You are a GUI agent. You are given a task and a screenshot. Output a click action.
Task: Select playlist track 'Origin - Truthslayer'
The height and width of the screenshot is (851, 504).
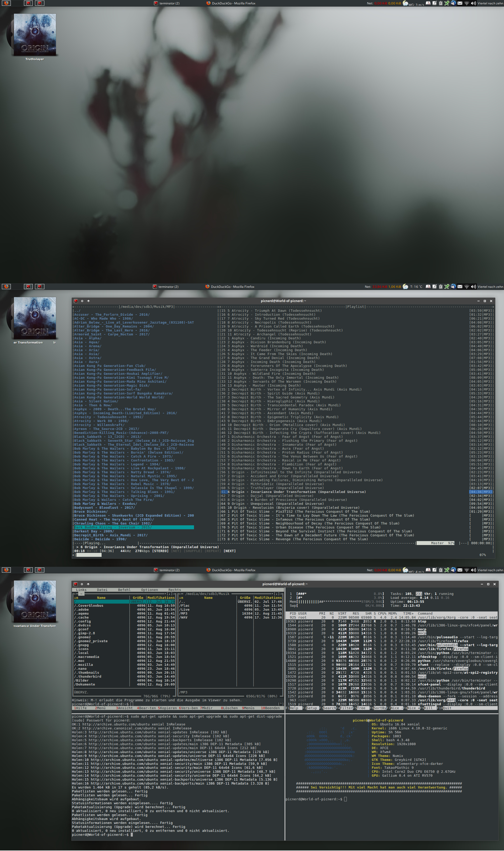[356, 488]
